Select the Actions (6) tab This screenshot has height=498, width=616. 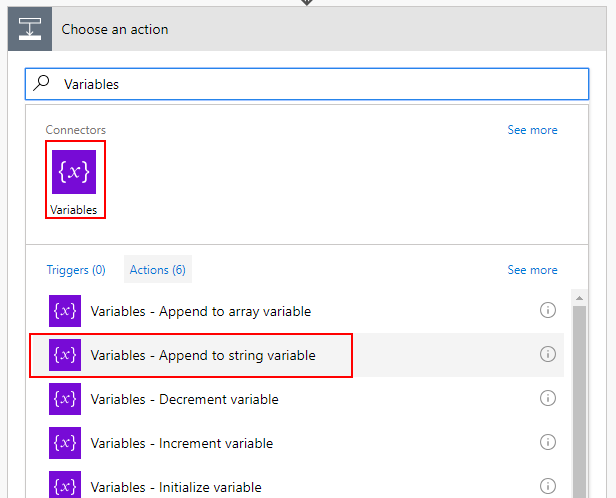tap(157, 270)
